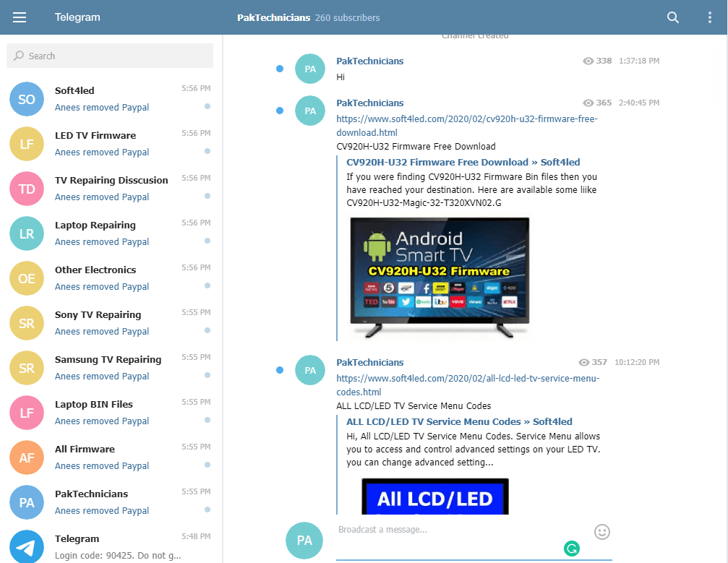Click the PA avatar next to the message composer

304,541
